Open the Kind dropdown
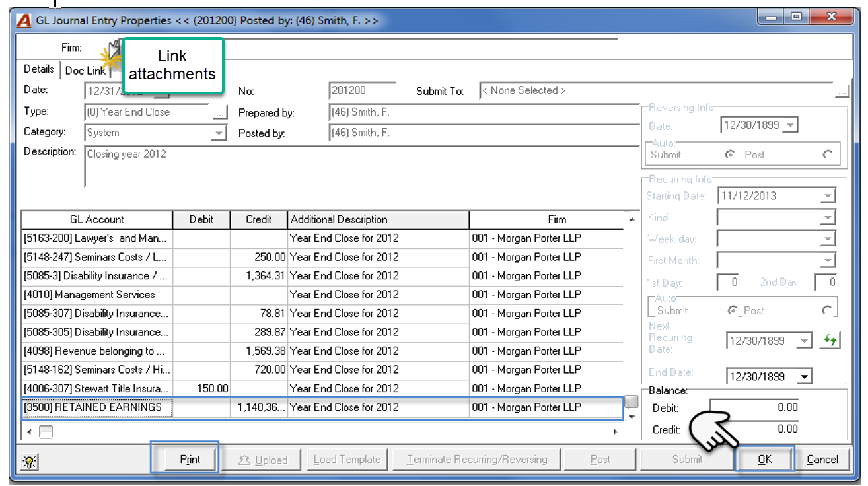868x486 pixels. (827, 217)
